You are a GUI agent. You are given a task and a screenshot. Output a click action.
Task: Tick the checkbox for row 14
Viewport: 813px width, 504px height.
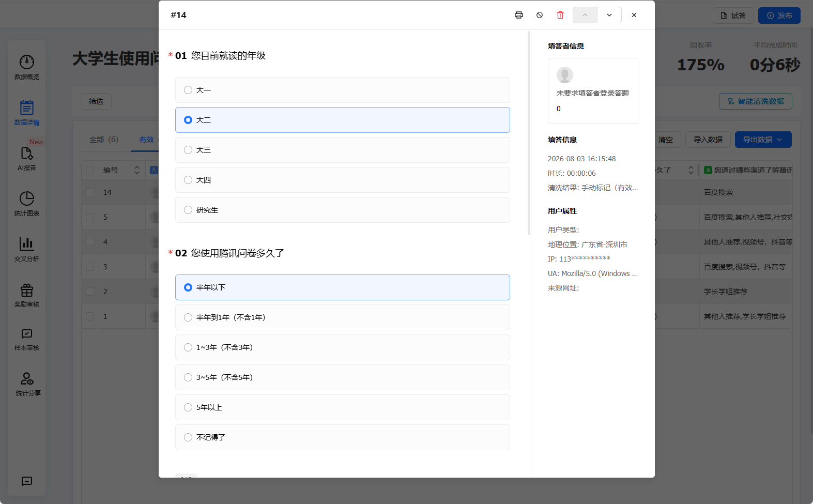tap(90, 192)
